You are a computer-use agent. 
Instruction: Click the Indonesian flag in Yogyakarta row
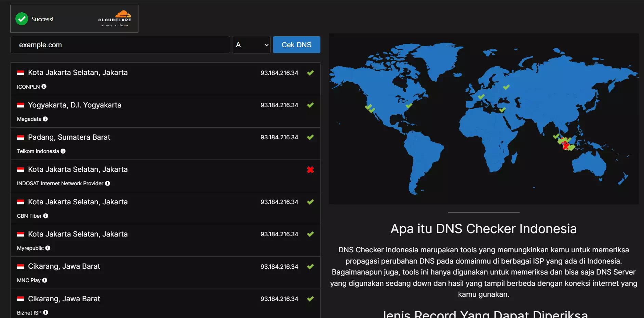coord(21,105)
